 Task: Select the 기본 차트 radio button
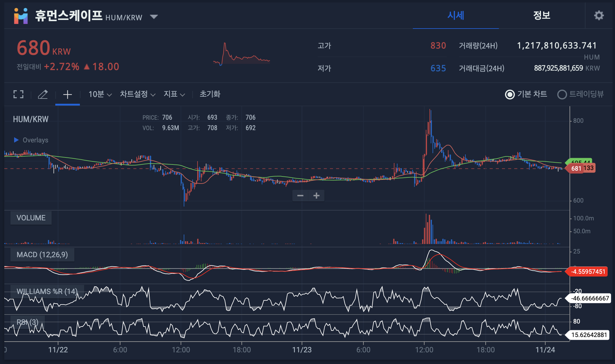coord(510,95)
